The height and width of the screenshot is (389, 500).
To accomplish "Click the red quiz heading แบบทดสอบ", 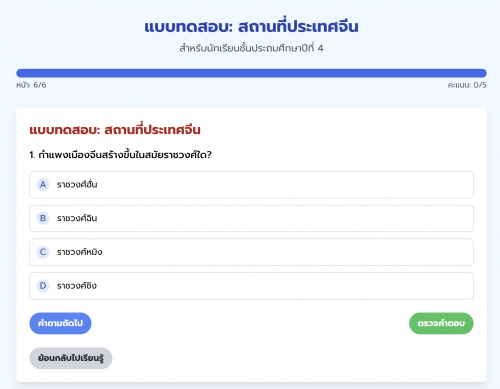I will point(115,130).
